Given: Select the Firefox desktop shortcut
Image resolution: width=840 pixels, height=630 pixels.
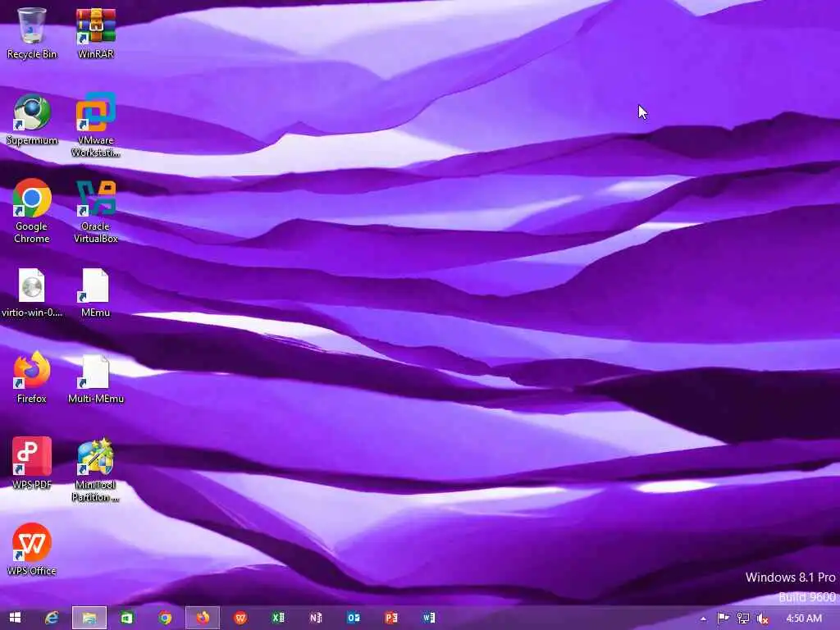Looking at the screenshot, I should click(32, 378).
